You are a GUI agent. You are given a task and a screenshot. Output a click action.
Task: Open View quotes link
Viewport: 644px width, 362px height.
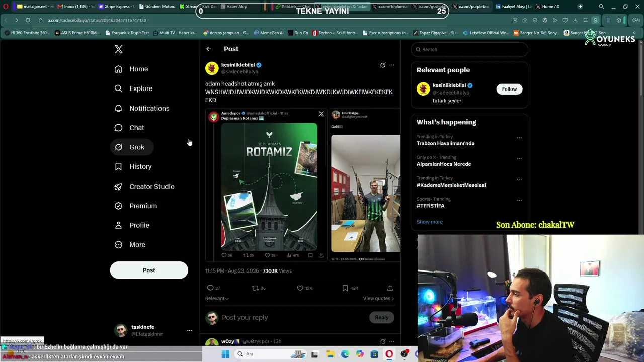coord(378,298)
